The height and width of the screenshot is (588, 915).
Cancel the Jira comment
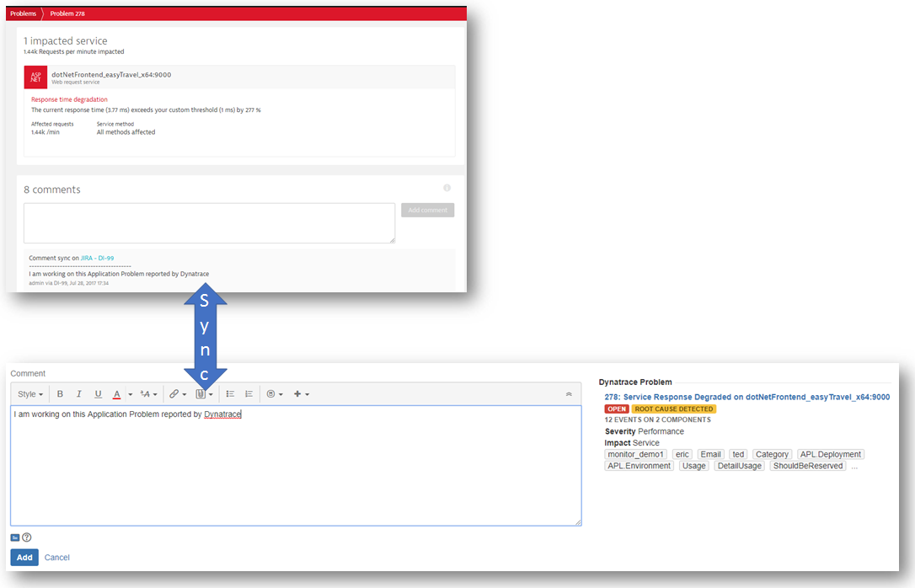pos(56,558)
